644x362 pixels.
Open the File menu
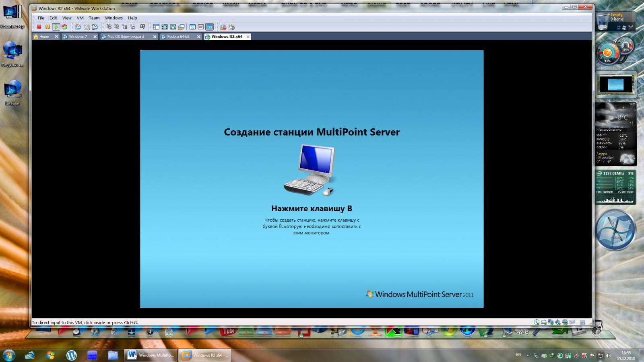tap(41, 18)
